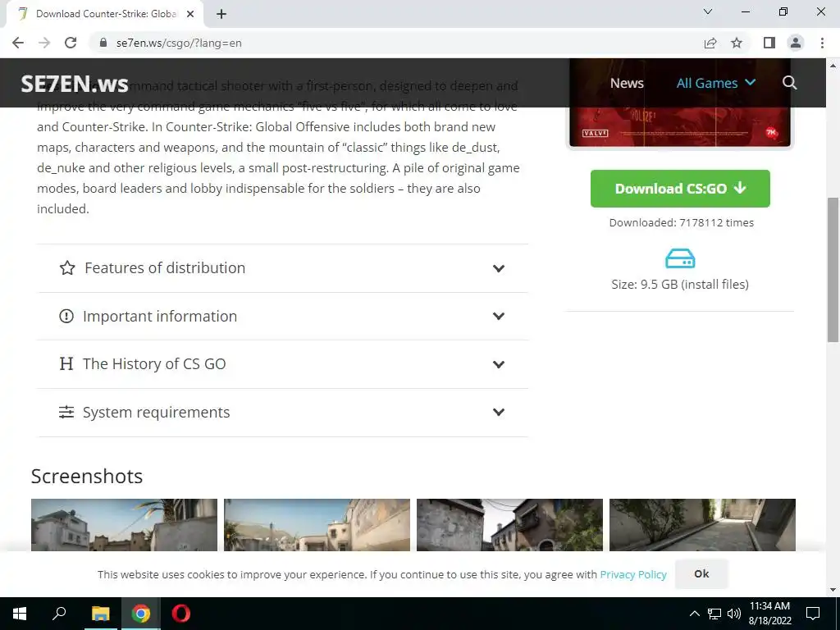
Task: Click the exclamation icon beside Important information
Action: pos(66,316)
